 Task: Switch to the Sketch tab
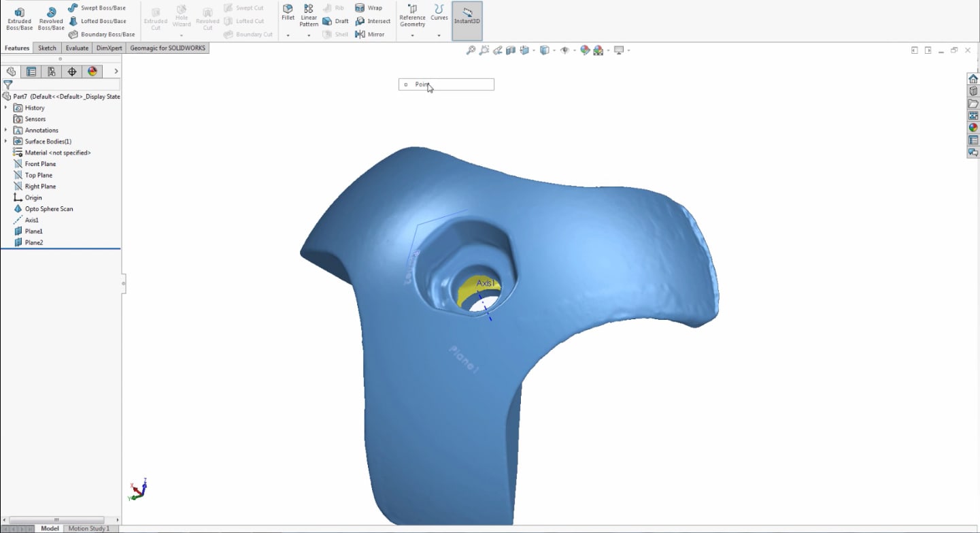(x=47, y=48)
